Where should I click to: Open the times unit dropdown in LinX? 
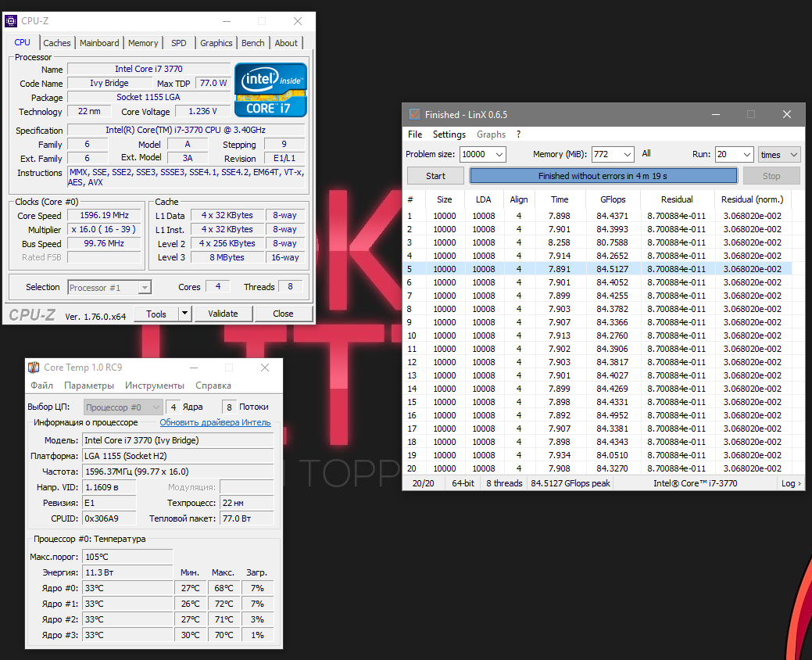[x=779, y=154]
